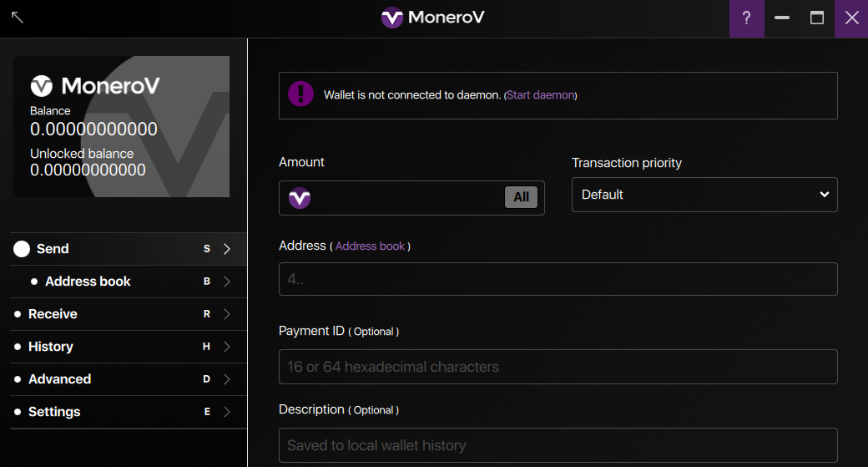
Task: Click the white circle beside Send
Action: coord(22,249)
